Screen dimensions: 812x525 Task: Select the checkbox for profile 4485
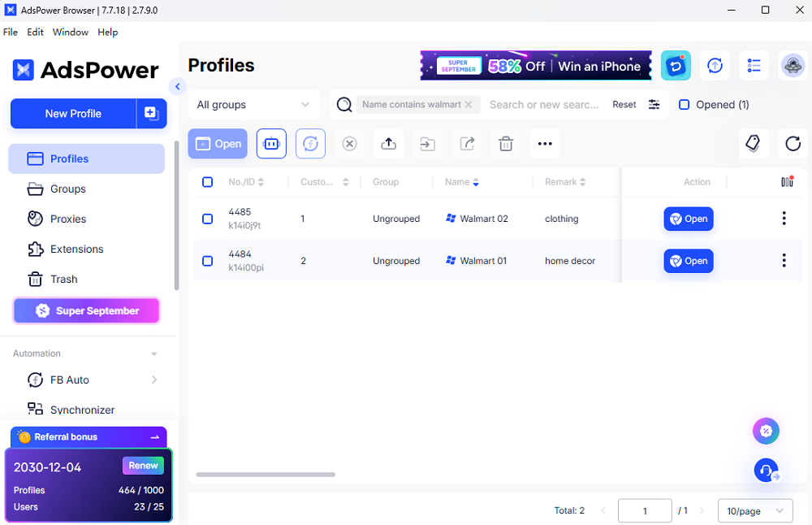coord(208,219)
